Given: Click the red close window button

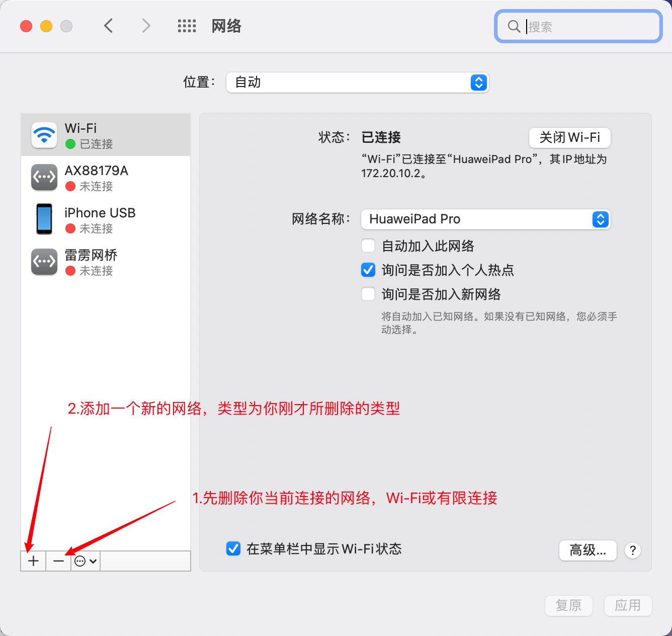Looking at the screenshot, I should click(x=26, y=26).
